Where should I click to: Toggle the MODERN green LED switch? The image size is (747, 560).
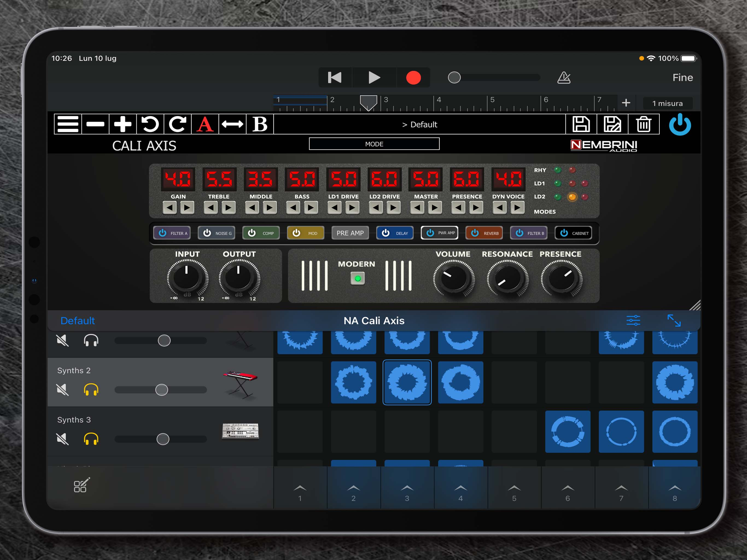click(x=358, y=279)
